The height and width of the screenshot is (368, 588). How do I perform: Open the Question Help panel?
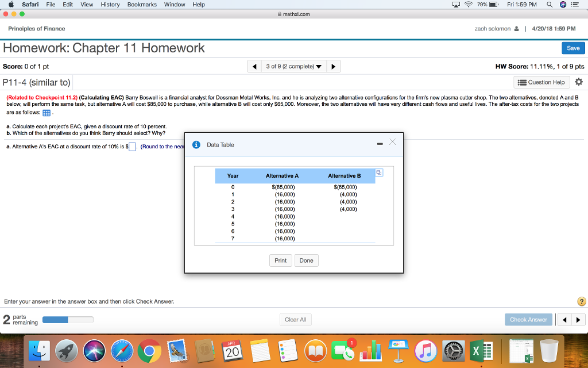click(x=541, y=82)
